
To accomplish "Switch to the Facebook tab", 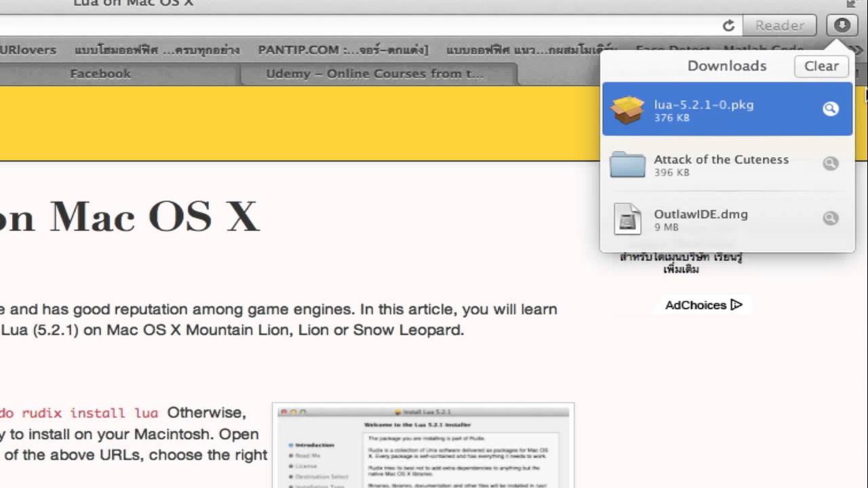I will click(x=100, y=74).
